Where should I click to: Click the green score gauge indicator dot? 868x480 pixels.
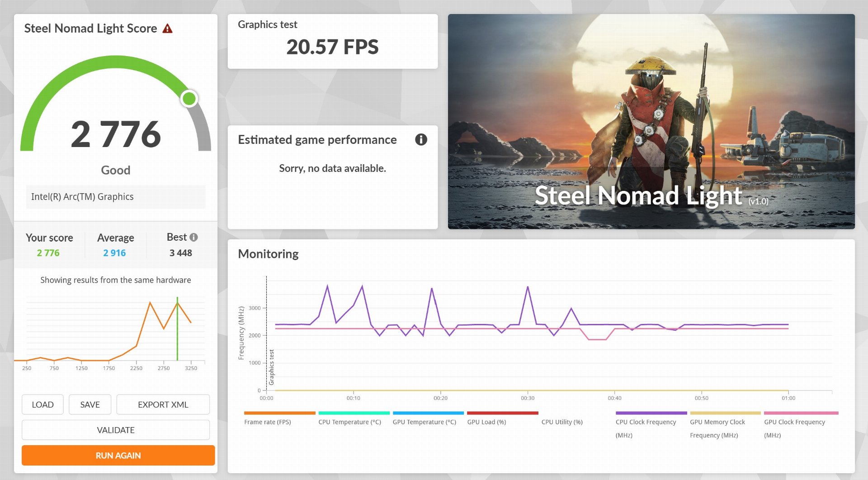189,98
